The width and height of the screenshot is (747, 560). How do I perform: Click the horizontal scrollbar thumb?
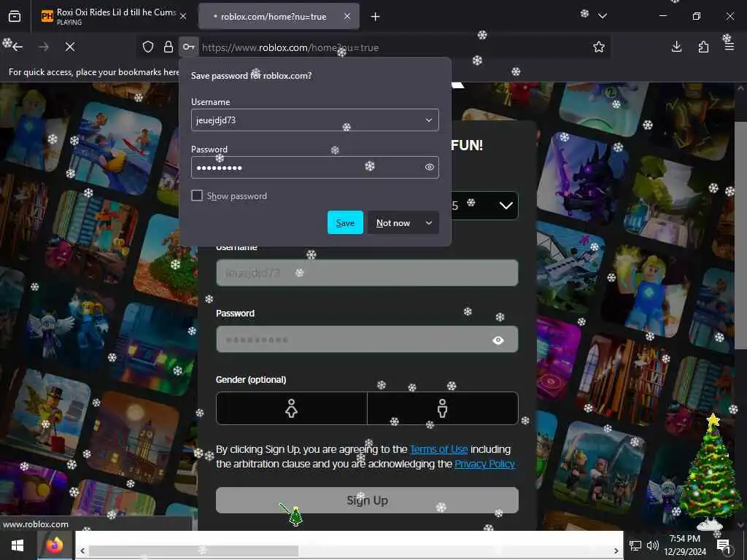click(193, 551)
